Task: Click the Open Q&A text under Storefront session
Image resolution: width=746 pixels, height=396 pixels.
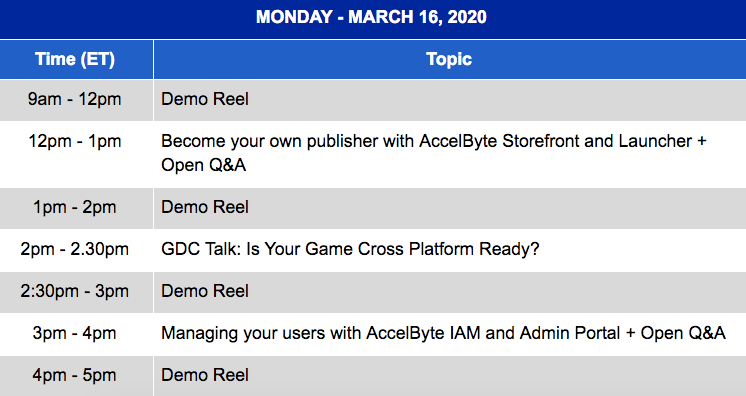Action: pos(204,165)
